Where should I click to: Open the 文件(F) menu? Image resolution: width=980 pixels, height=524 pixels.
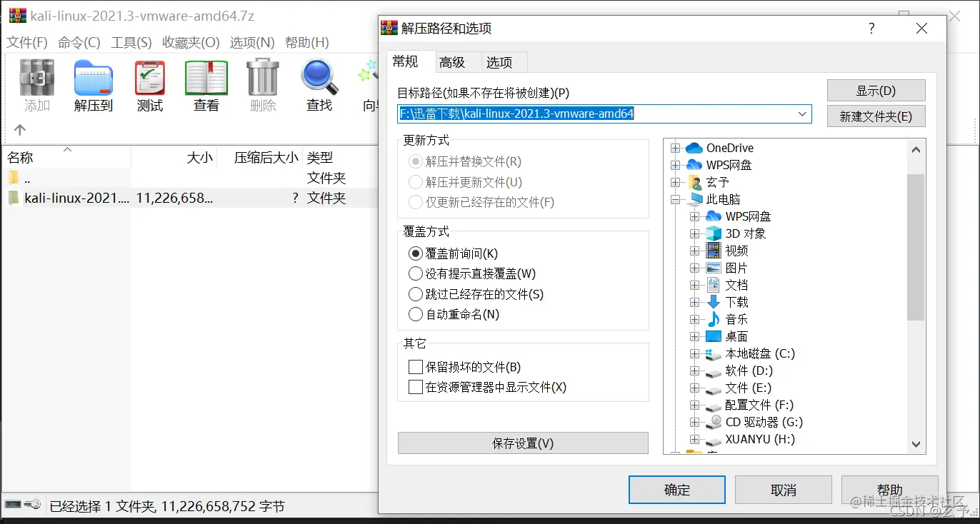click(27, 43)
